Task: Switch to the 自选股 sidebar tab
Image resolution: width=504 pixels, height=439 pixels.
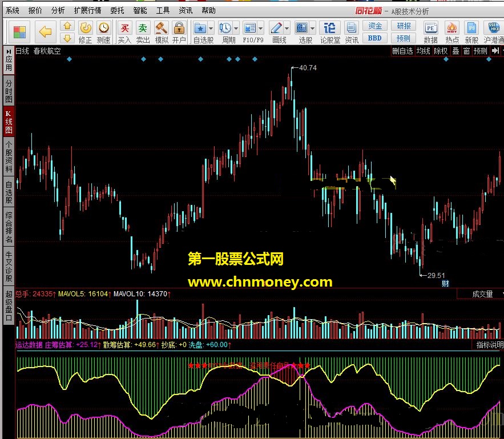Action: (x=9, y=192)
